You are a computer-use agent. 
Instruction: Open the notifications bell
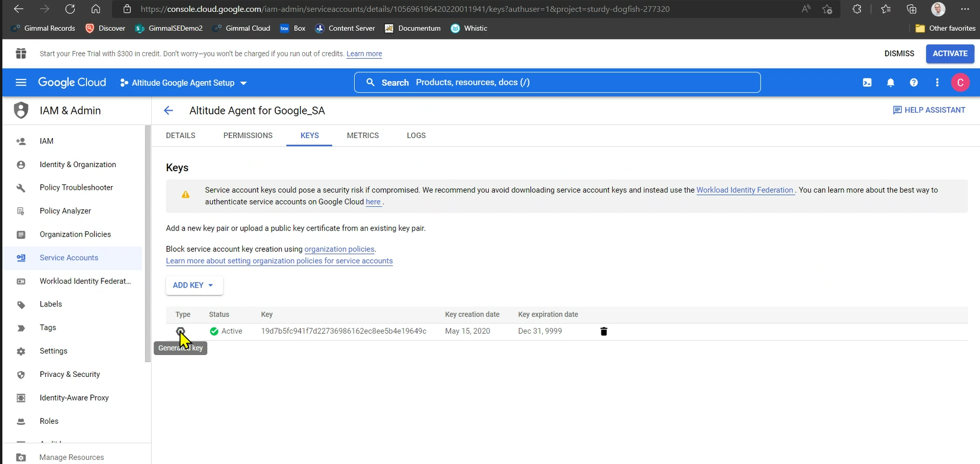click(x=890, y=82)
